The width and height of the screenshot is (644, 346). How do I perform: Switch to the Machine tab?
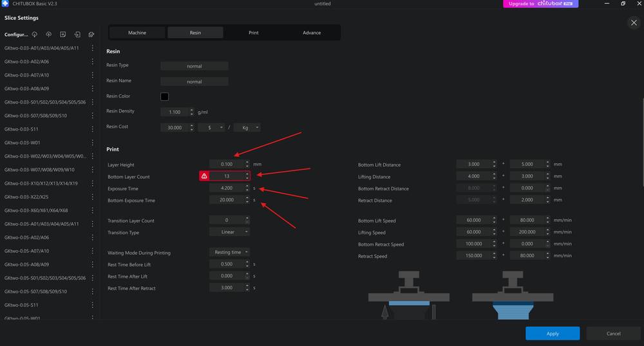pos(137,33)
